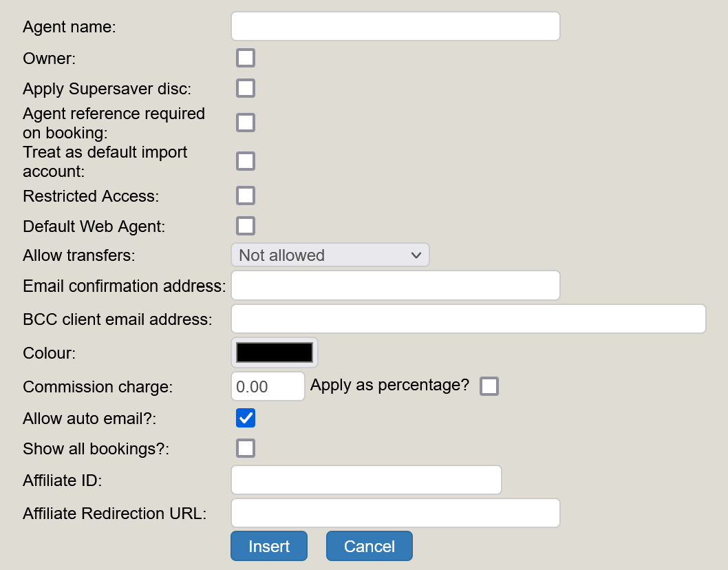
Task: Tick the Owner checkbox
Action: [x=246, y=58]
